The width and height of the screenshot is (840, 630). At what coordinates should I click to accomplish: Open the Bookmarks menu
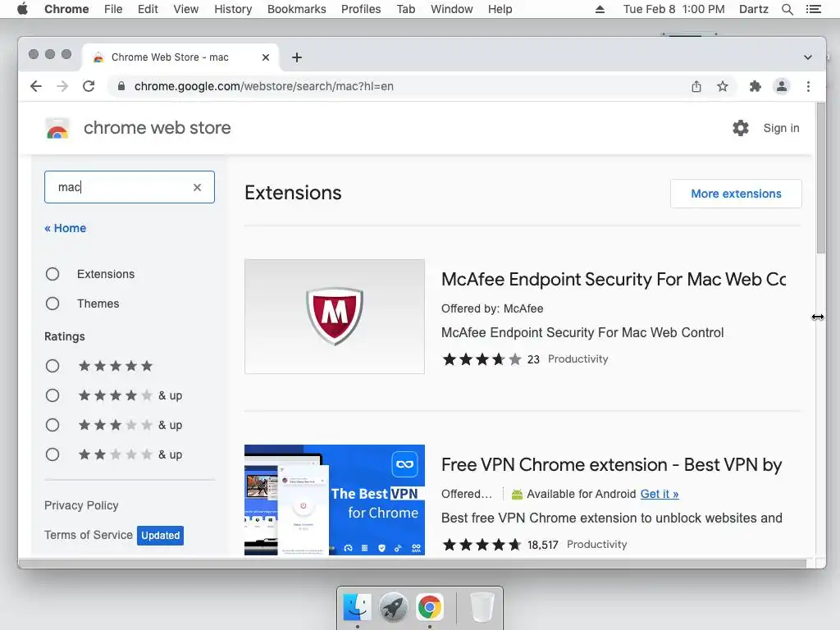pos(297,9)
